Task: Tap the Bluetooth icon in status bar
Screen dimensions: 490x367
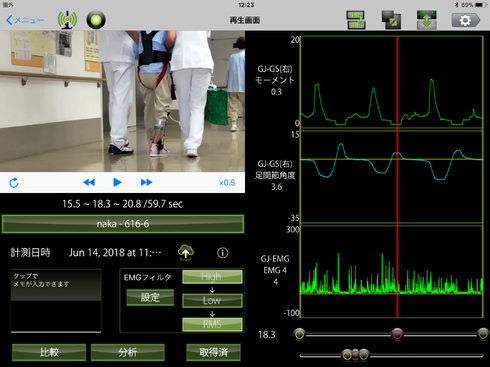Action: [x=457, y=5]
